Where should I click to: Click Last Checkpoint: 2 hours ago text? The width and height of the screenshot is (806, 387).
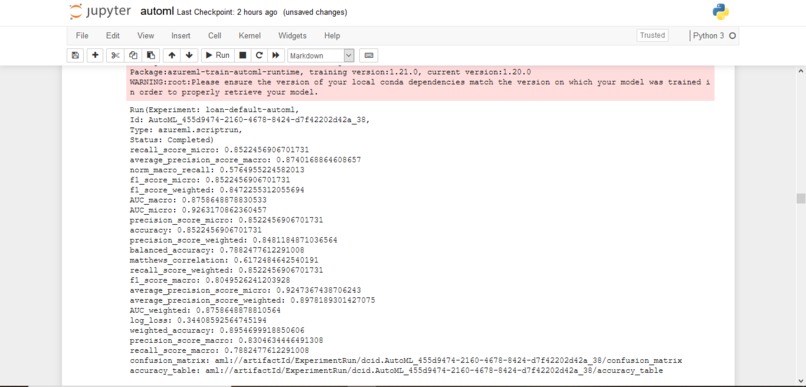[x=227, y=12]
